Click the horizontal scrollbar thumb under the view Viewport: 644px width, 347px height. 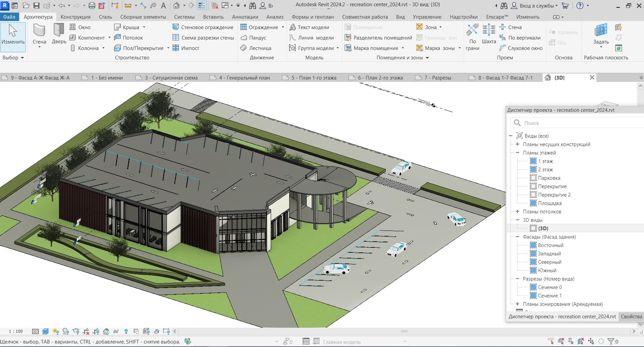point(404,331)
